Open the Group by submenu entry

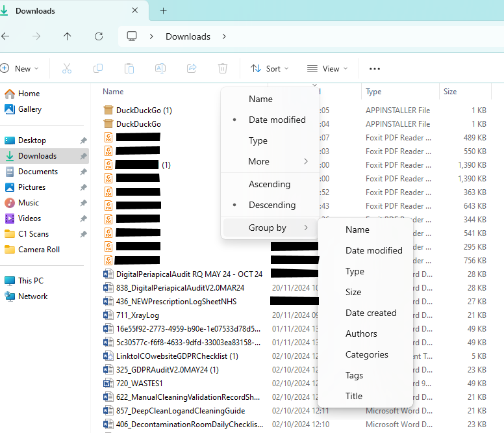pos(270,228)
